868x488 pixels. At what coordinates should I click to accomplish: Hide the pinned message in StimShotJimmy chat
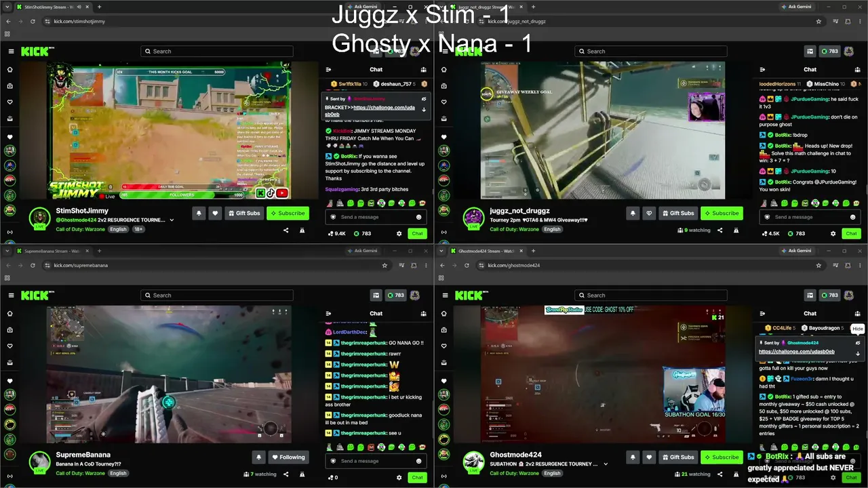[x=424, y=99]
